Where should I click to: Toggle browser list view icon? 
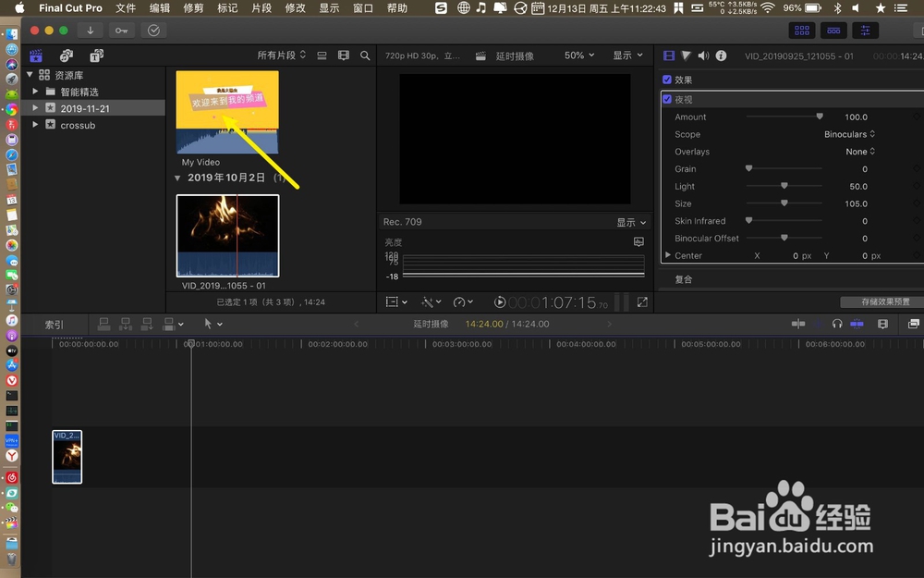322,55
